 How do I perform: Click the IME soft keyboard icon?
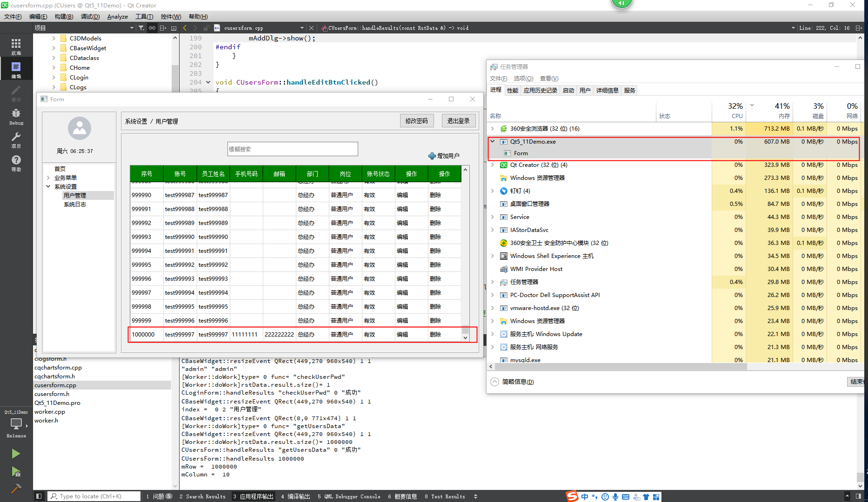(x=626, y=496)
